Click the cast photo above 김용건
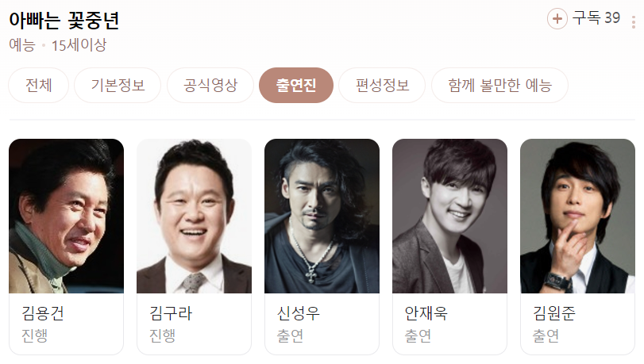644x364 pixels. coord(66,216)
